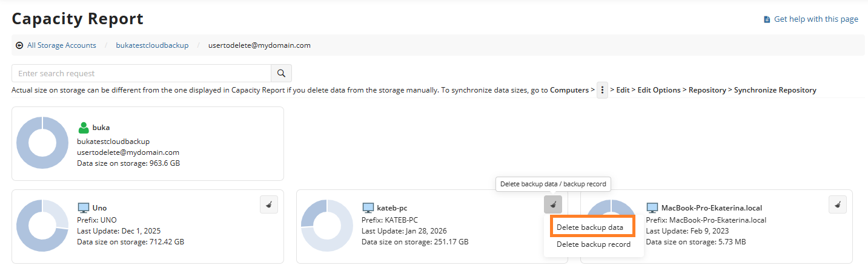Screen dimensions: 868x271
Task: Click the magnifier search button
Action: [281, 73]
